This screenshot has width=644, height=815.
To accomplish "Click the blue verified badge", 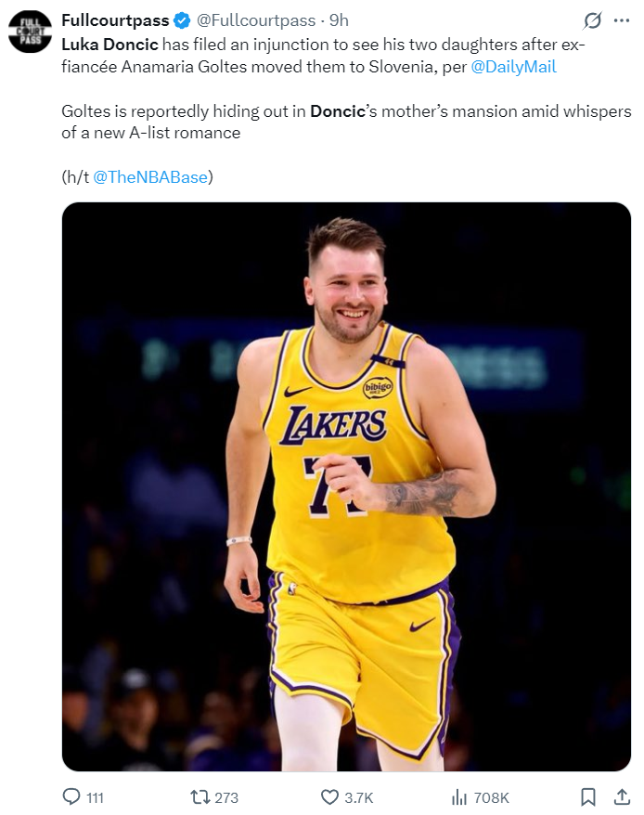I will [181, 20].
